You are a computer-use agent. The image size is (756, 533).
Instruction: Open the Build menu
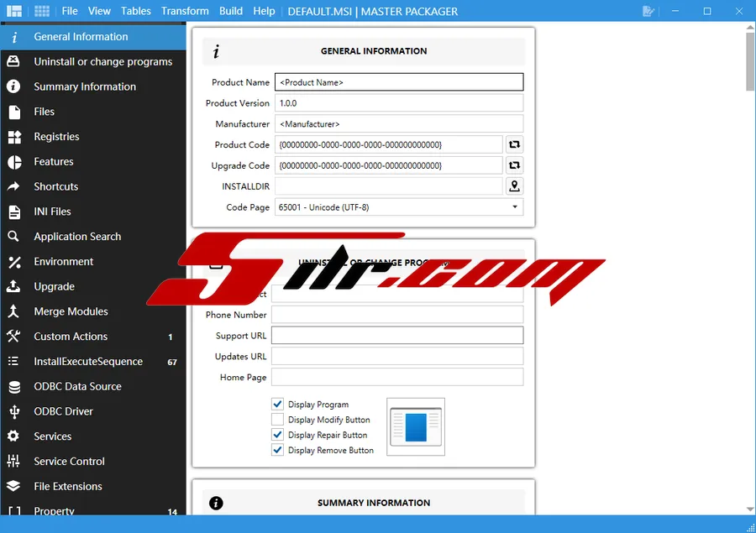231,11
